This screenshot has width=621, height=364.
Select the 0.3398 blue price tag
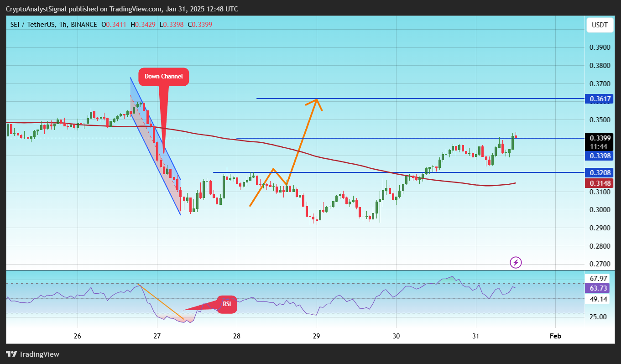pyautogui.click(x=600, y=156)
